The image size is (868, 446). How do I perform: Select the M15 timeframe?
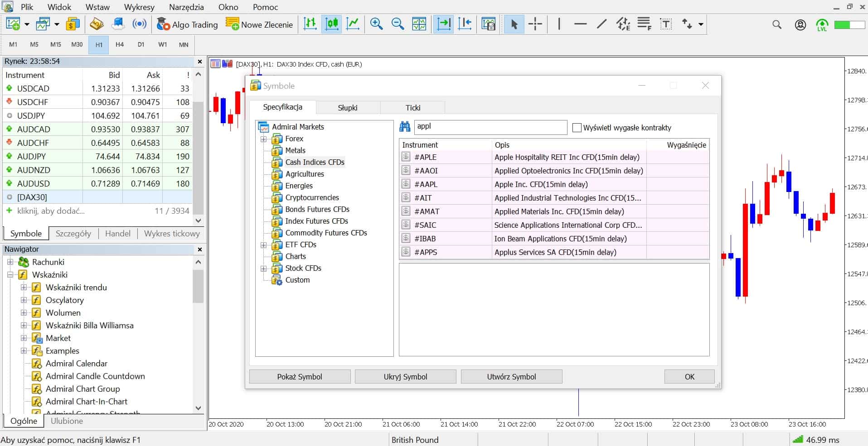pos(56,44)
